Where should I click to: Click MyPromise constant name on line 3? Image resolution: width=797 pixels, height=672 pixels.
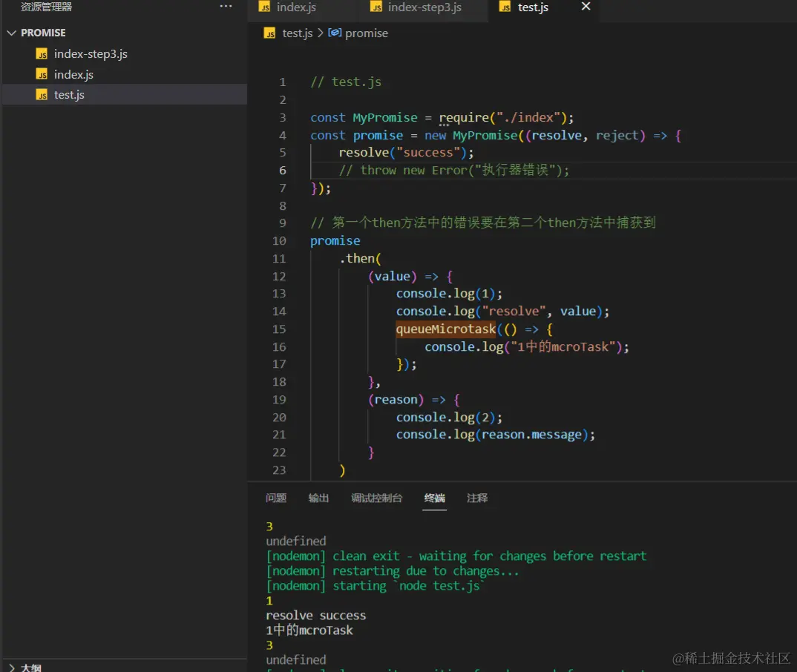[x=385, y=118]
